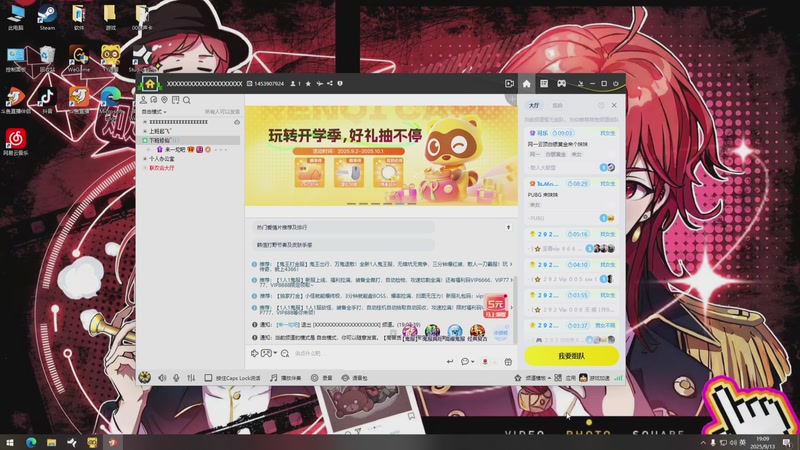Click the up arrow collapse button near suggestions

(508, 228)
